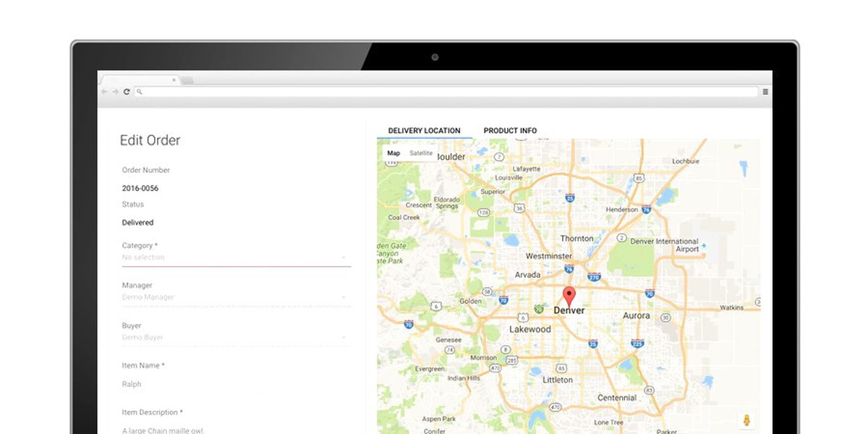868x434 pixels.
Task: Click the browser forward arrow
Action: point(115,92)
